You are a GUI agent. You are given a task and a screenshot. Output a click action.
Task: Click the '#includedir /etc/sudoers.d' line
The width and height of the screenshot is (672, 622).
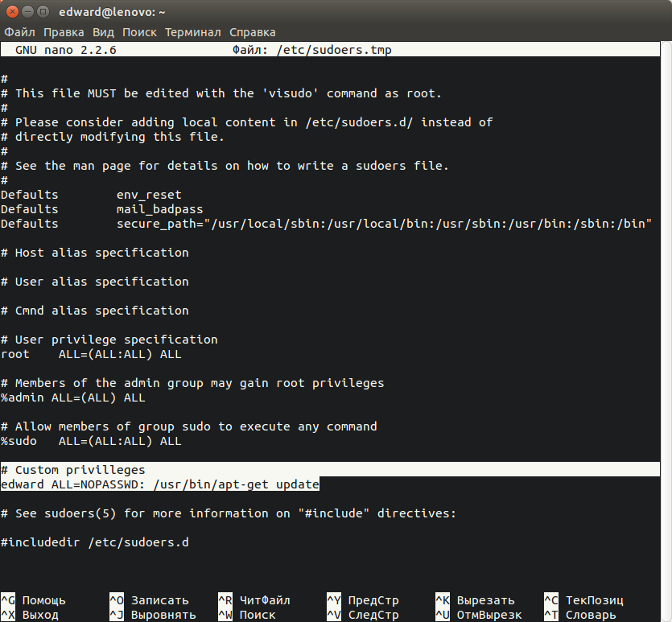(95, 542)
